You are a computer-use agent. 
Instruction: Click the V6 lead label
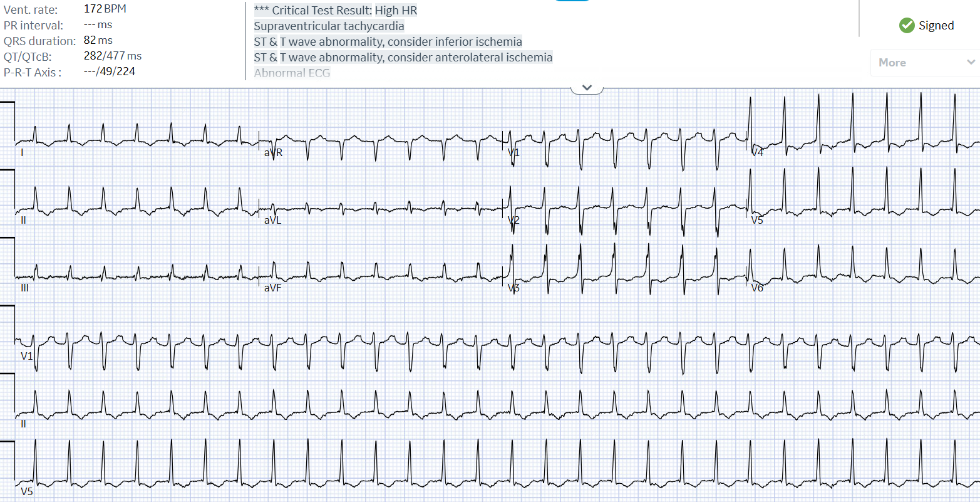click(757, 288)
